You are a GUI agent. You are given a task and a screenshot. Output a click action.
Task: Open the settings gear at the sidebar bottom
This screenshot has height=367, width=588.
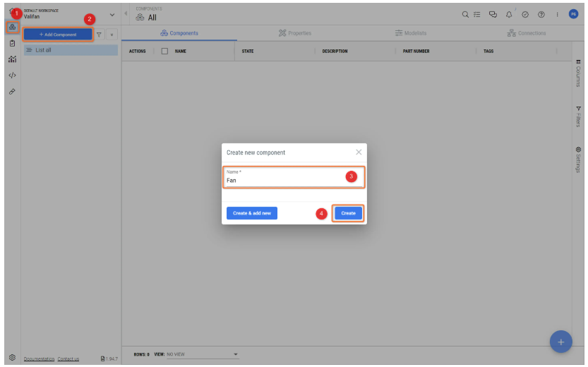(13, 358)
